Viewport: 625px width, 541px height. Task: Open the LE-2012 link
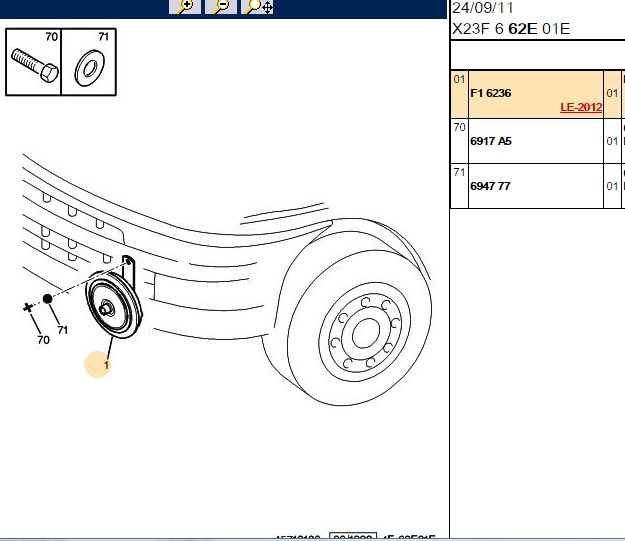click(x=581, y=107)
